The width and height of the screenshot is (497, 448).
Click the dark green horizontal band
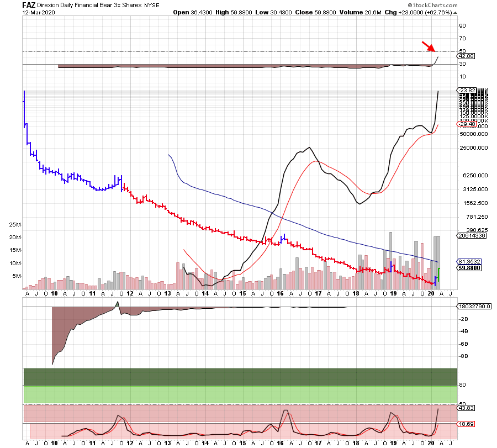coord(240,376)
